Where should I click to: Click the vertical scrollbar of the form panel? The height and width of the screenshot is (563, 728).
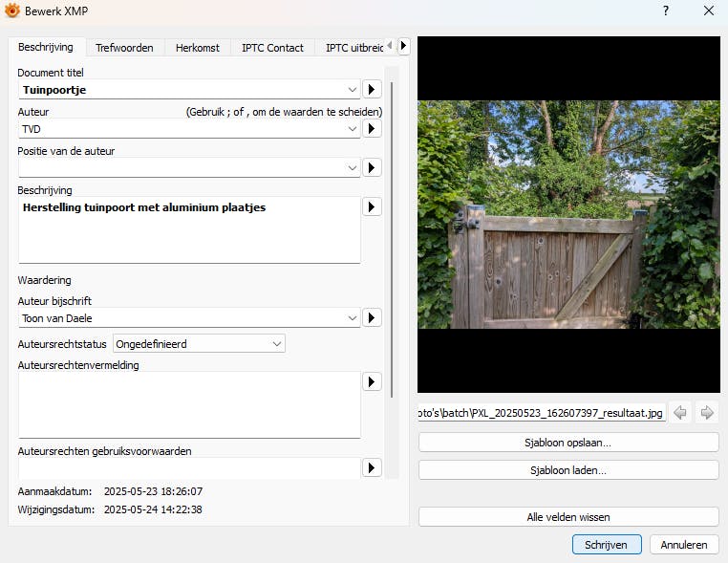click(x=393, y=239)
